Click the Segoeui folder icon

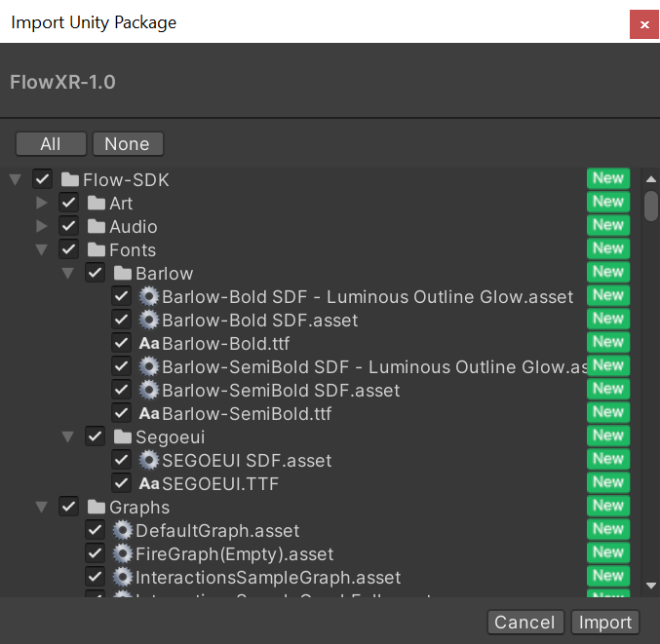tap(123, 437)
